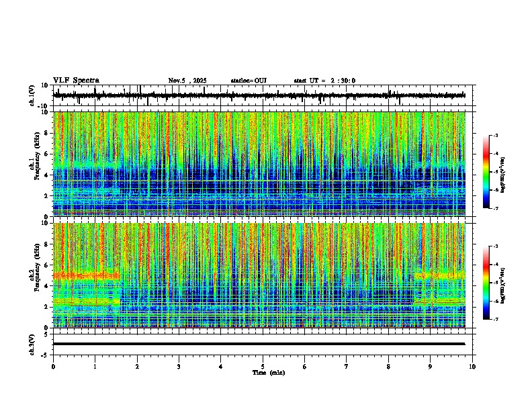Click the "8" kHz tick on ch.1 spectrogram axis
Image resolution: width=532 pixels, height=411 pixels.
46,133
